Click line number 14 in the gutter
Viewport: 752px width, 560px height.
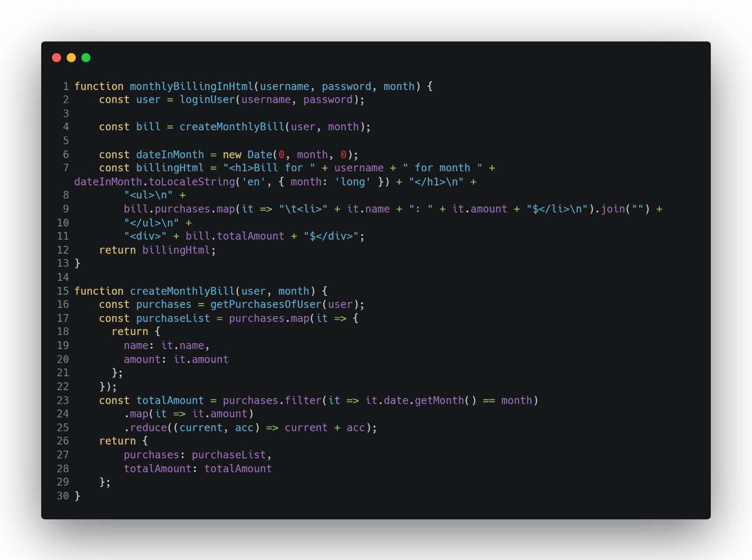click(x=63, y=278)
